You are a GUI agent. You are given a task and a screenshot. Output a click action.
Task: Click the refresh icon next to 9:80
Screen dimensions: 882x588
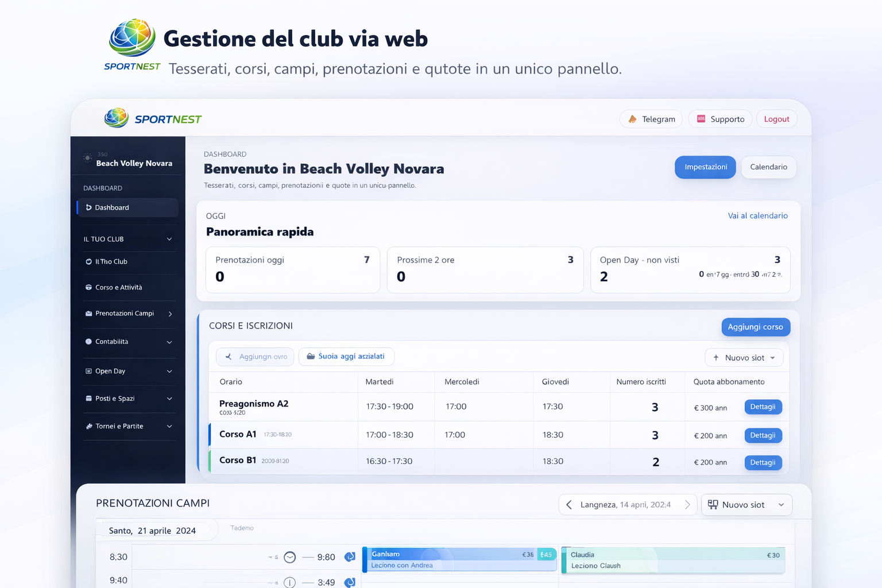pyautogui.click(x=350, y=557)
